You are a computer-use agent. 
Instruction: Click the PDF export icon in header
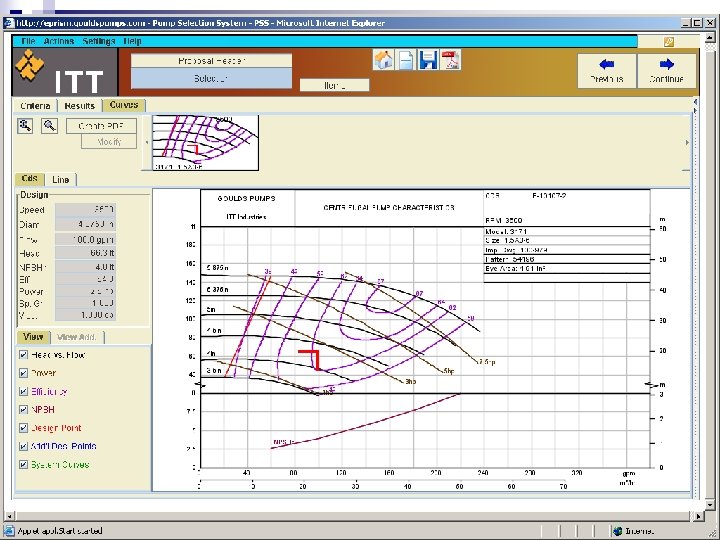(x=450, y=60)
